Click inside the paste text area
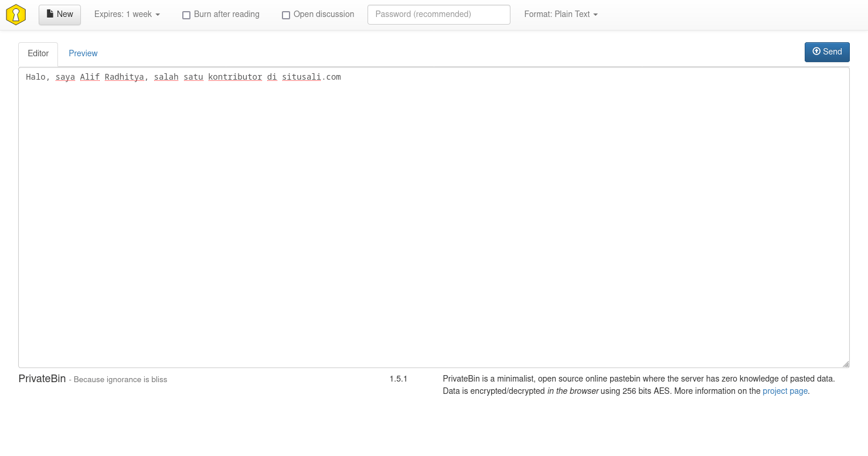The image size is (868, 456). tap(434, 217)
